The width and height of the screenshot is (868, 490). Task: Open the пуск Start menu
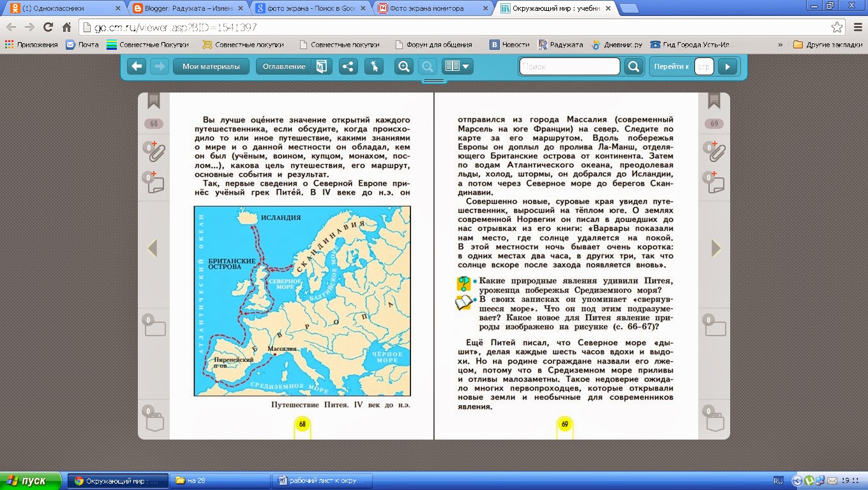pyautogui.click(x=31, y=480)
